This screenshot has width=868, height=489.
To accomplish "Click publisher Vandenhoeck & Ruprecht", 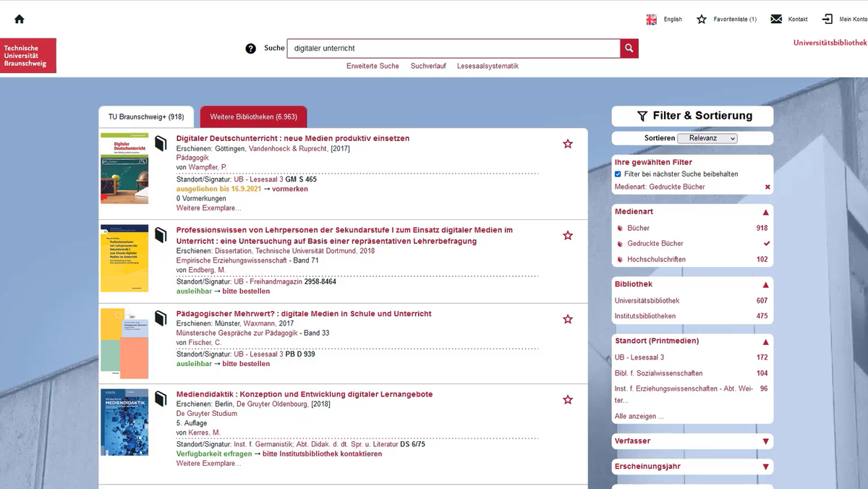I will tap(289, 148).
